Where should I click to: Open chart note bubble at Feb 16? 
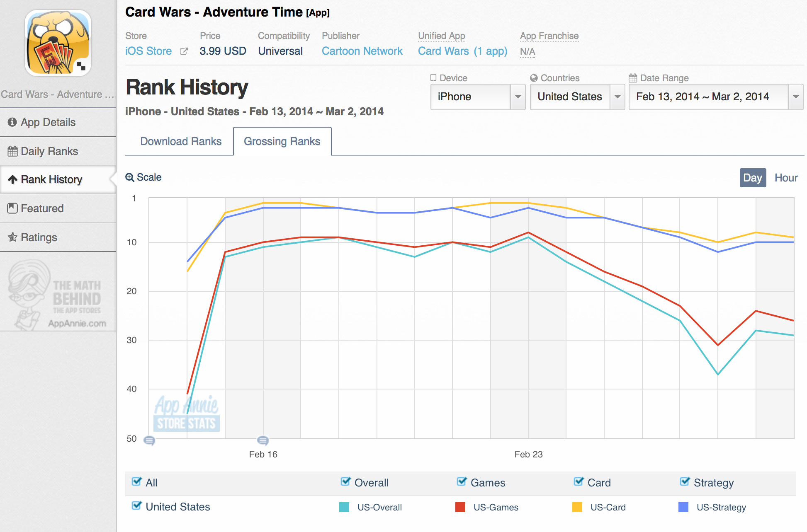click(263, 440)
